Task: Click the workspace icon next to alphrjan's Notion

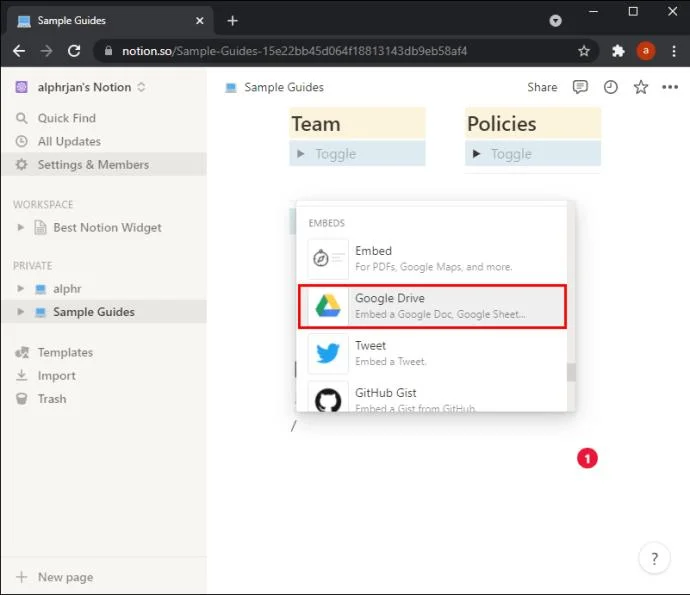Action: 22,87
